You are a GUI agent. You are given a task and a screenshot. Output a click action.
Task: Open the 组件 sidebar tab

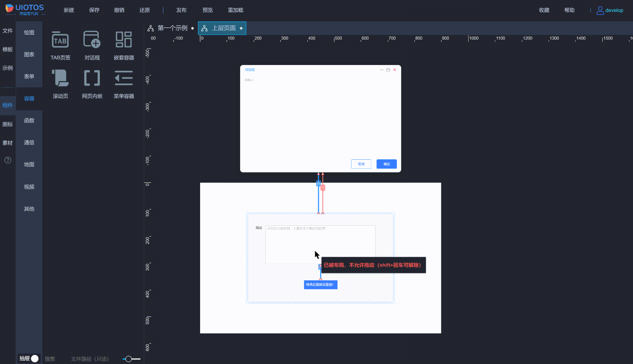click(x=8, y=105)
